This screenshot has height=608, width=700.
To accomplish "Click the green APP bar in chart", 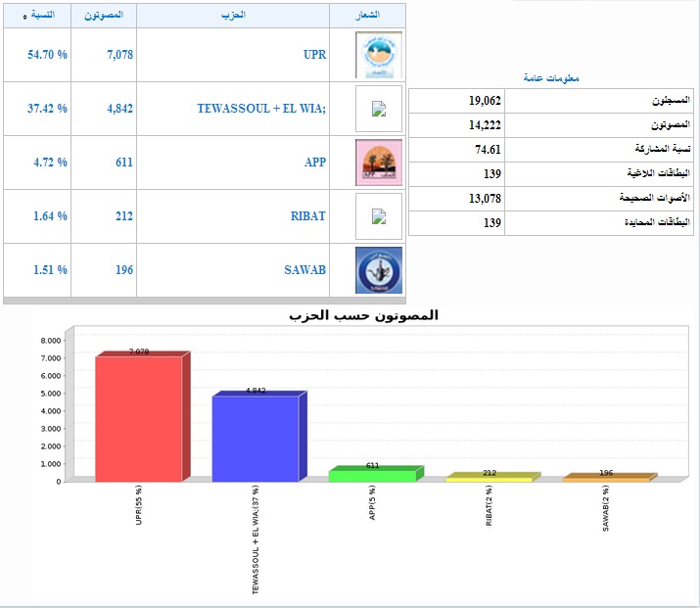I will (372, 476).
